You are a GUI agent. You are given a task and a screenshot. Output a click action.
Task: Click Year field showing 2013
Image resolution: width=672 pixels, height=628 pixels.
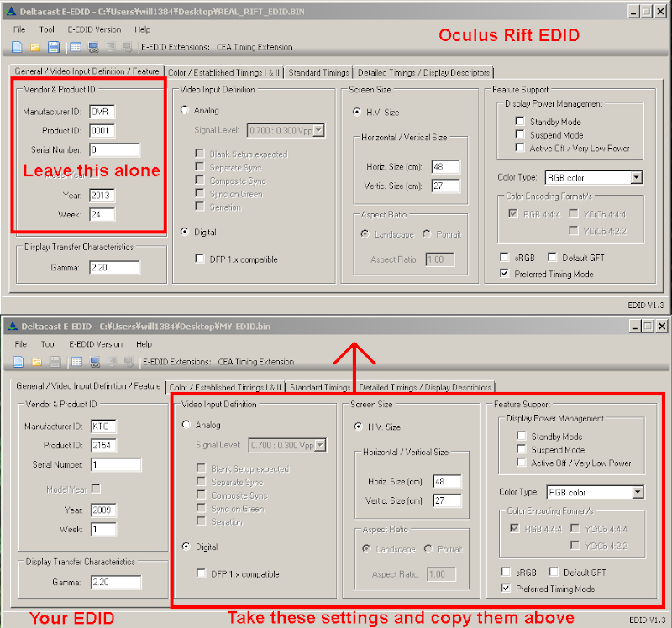[102, 196]
